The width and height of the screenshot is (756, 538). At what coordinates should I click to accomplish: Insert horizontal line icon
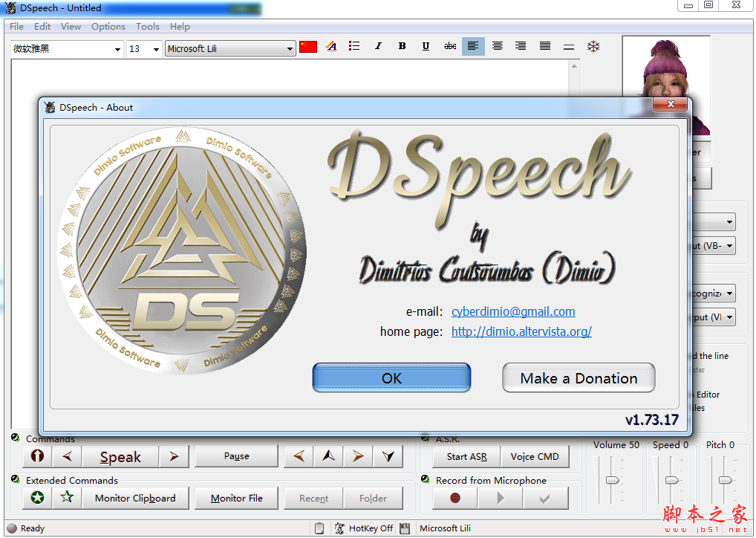click(x=569, y=47)
